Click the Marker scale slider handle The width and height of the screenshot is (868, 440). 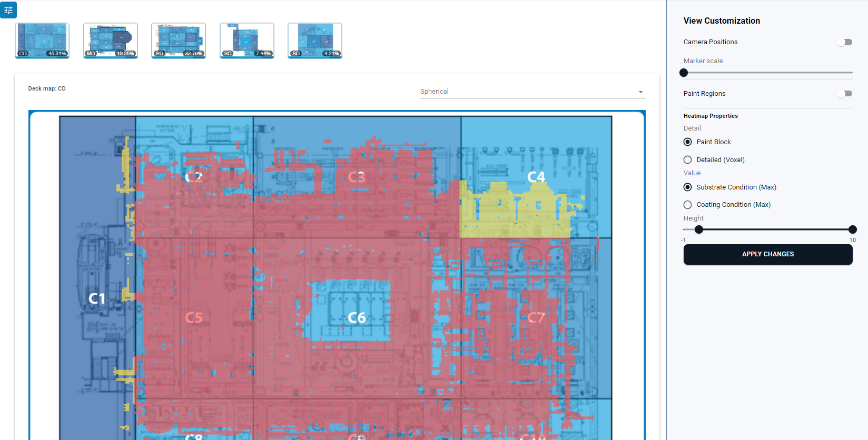(684, 73)
